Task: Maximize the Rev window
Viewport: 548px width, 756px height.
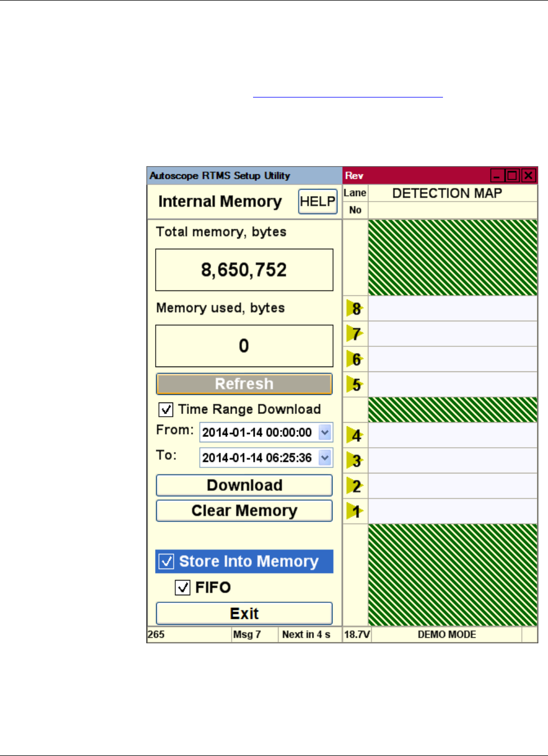Action: coord(512,175)
